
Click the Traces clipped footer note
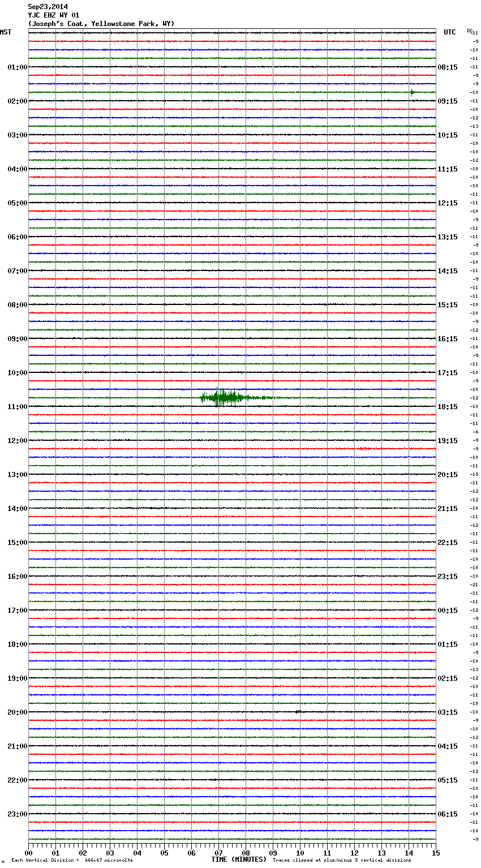point(342,861)
